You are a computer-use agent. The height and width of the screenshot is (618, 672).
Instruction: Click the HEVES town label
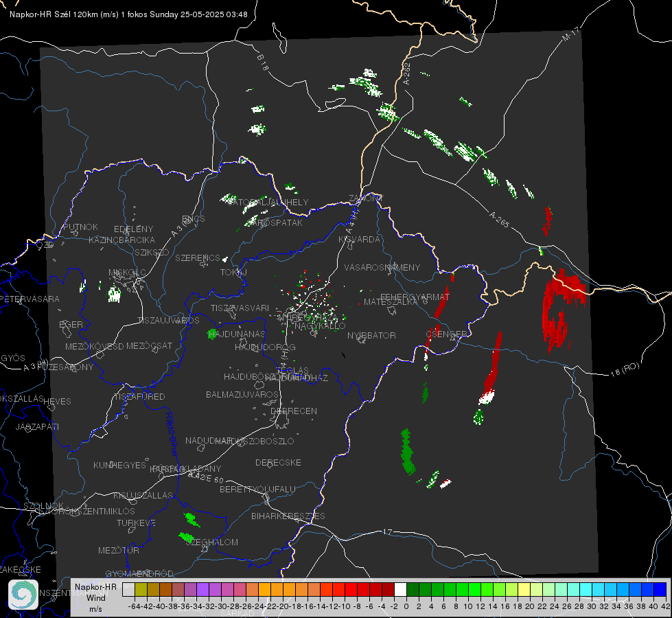pyautogui.click(x=57, y=402)
